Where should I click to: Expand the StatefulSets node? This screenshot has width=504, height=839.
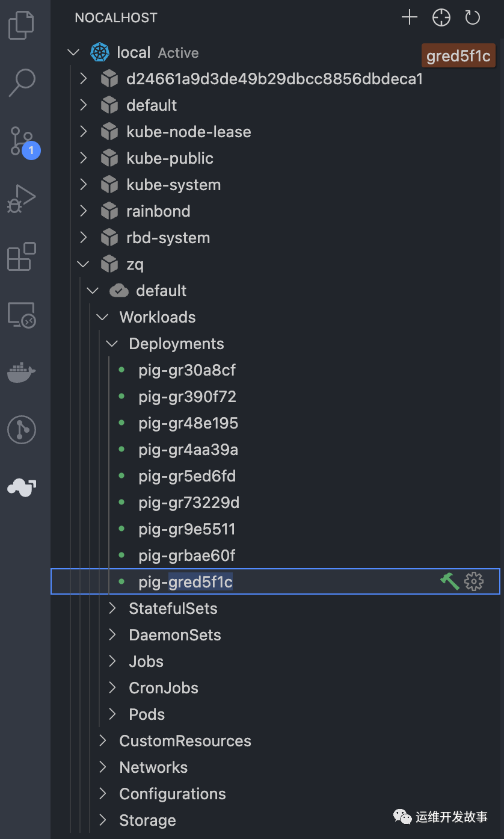tap(112, 608)
